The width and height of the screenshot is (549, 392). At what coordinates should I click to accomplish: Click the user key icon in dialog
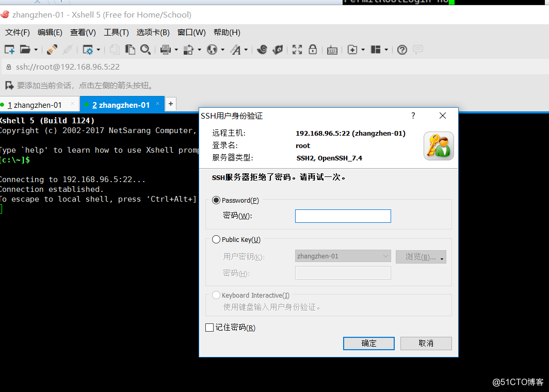click(x=439, y=146)
